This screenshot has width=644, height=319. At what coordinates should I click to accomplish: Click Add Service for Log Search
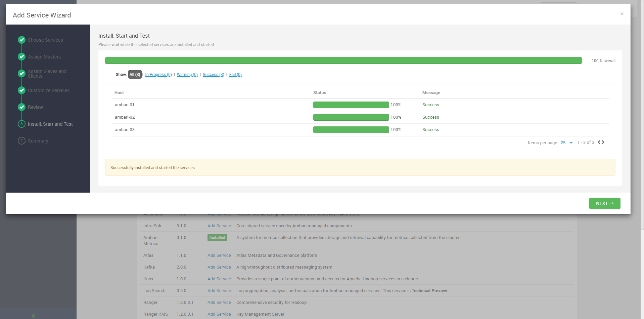pyautogui.click(x=219, y=291)
